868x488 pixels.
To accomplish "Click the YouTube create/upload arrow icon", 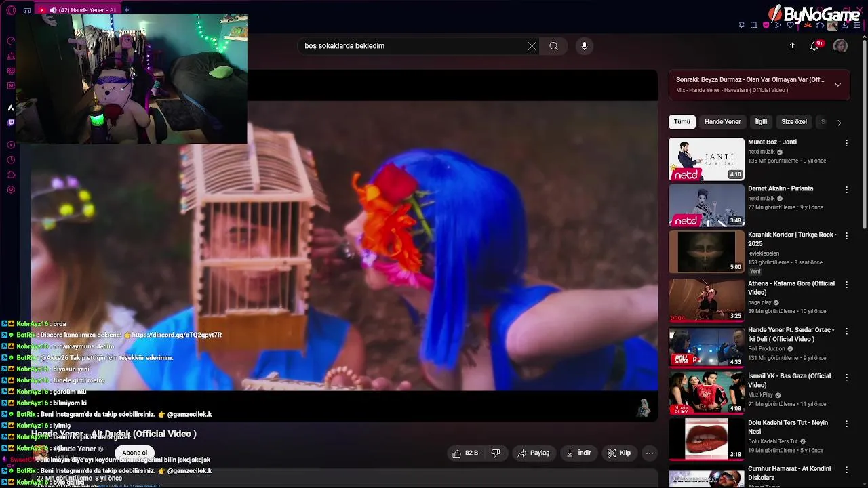I will [x=792, y=46].
